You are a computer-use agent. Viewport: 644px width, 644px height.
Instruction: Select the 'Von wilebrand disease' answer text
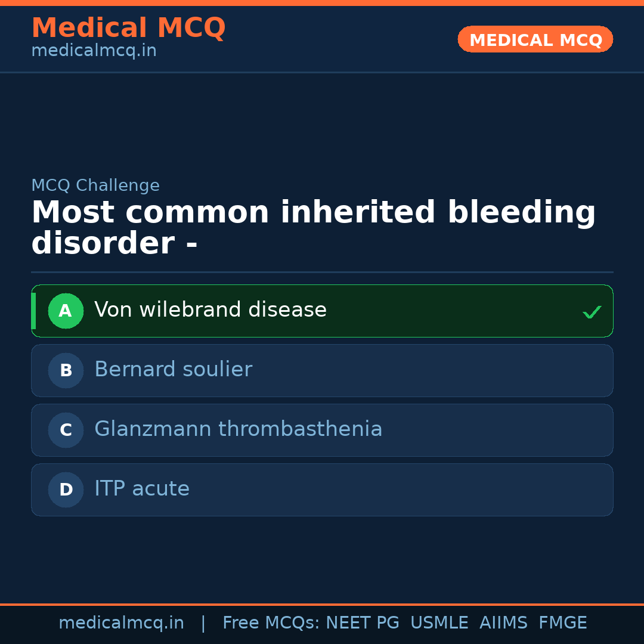(x=210, y=310)
